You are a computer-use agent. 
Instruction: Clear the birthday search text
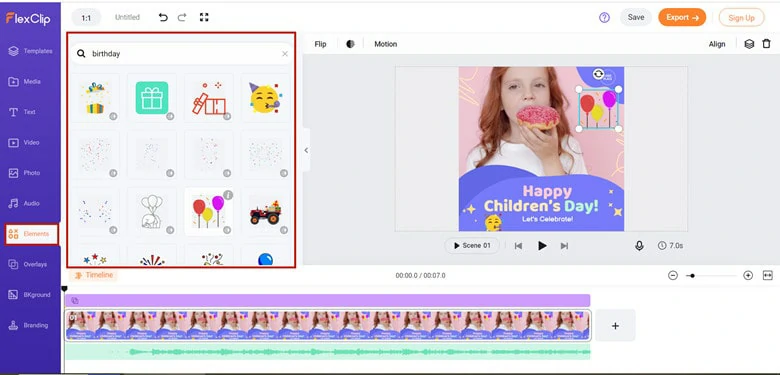pyautogui.click(x=285, y=54)
